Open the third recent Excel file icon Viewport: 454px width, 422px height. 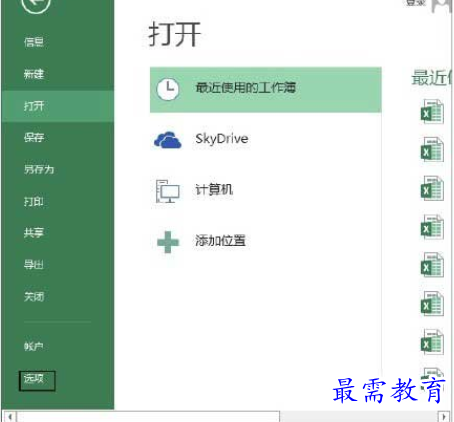[x=432, y=188]
